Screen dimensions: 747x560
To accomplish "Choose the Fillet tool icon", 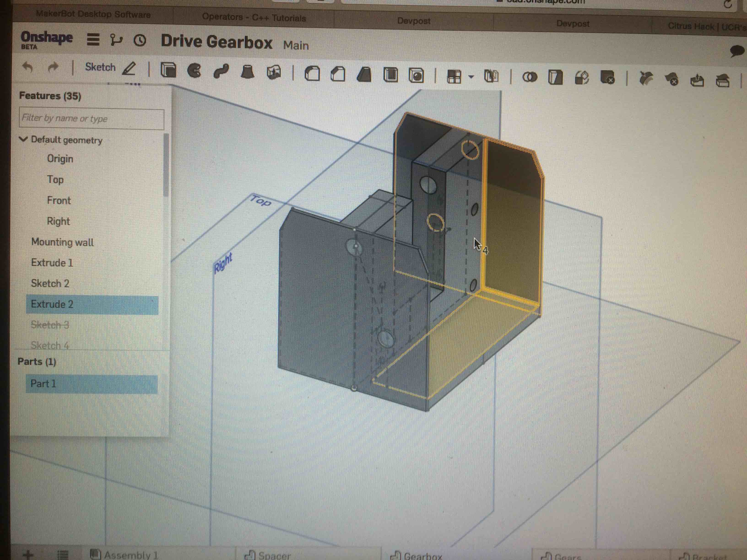I will click(312, 74).
